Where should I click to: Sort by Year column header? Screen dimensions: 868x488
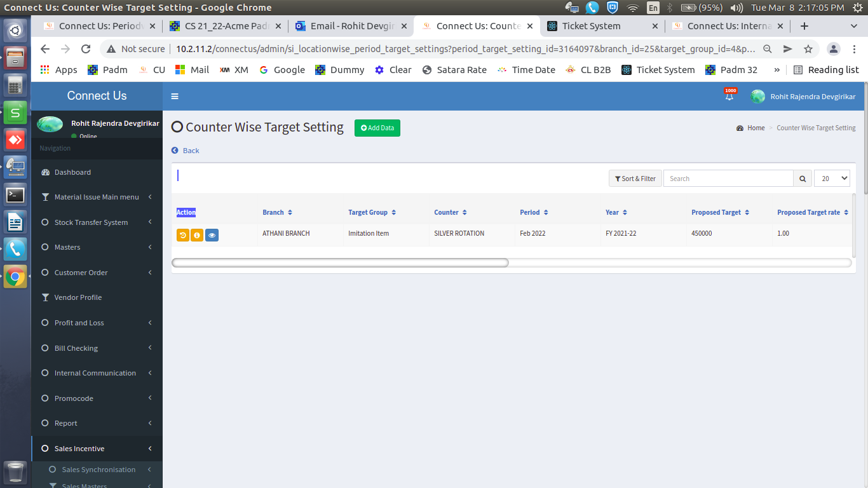point(616,212)
